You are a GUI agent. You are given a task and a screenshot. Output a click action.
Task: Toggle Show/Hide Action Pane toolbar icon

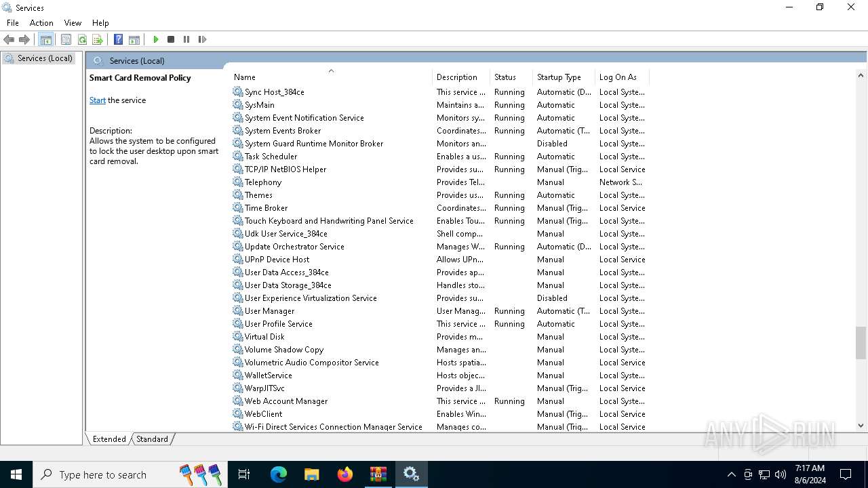pos(134,39)
